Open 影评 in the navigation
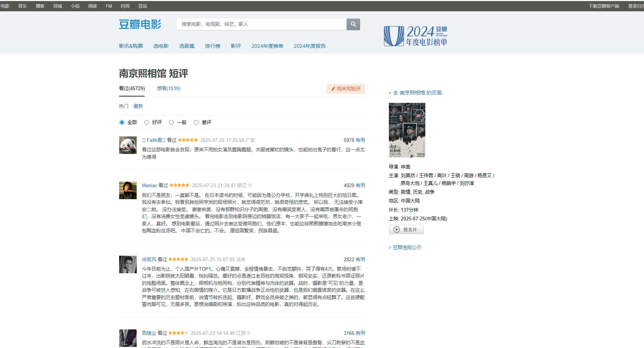The width and height of the screenshot is (644, 348). 236,46
